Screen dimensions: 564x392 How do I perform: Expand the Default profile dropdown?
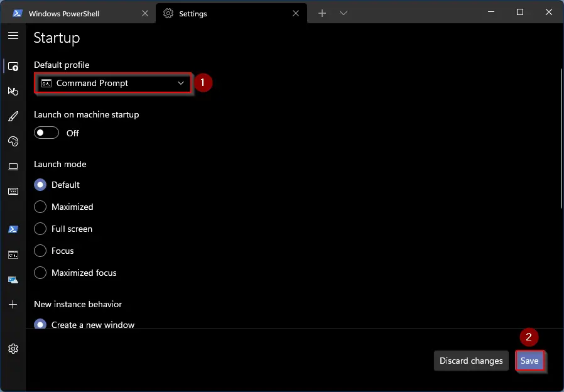pyautogui.click(x=113, y=83)
